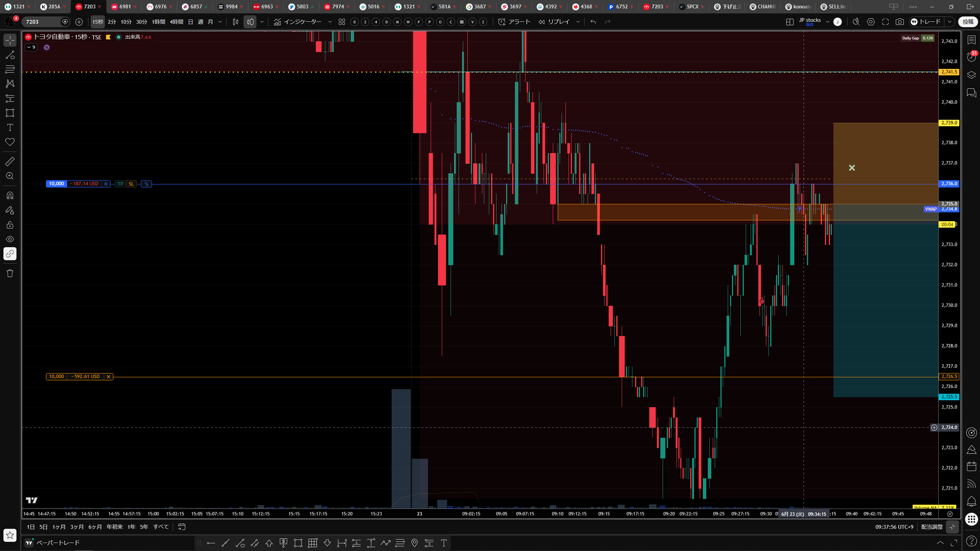Select the measure ruler tool
The height and width of the screenshot is (551, 980).
tap(10, 161)
